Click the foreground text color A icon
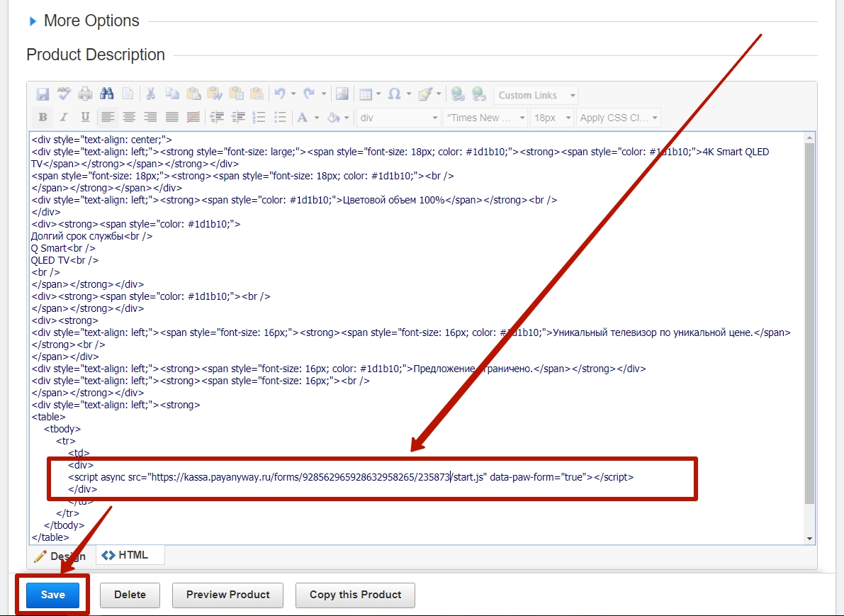This screenshot has height=616, width=844. click(x=303, y=117)
